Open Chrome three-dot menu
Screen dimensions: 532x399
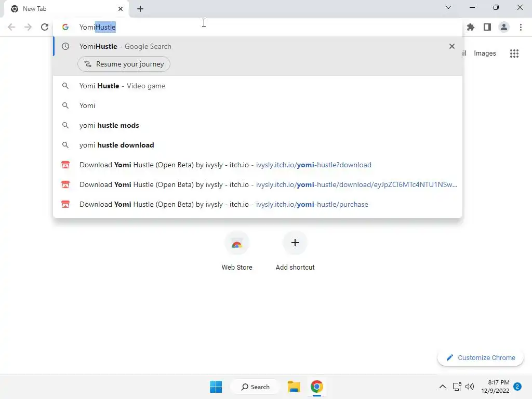(x=521, y=27)
